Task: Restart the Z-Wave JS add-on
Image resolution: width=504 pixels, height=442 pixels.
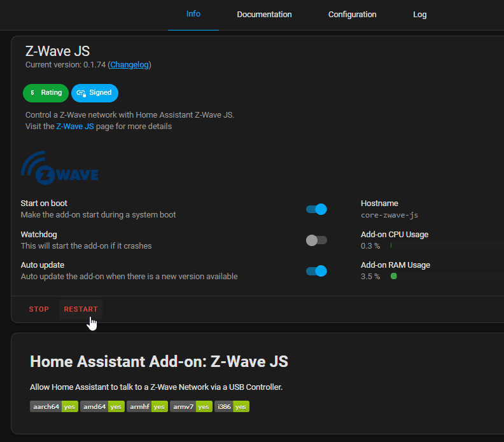Action: pyautogui.click(x=81, y=309)
